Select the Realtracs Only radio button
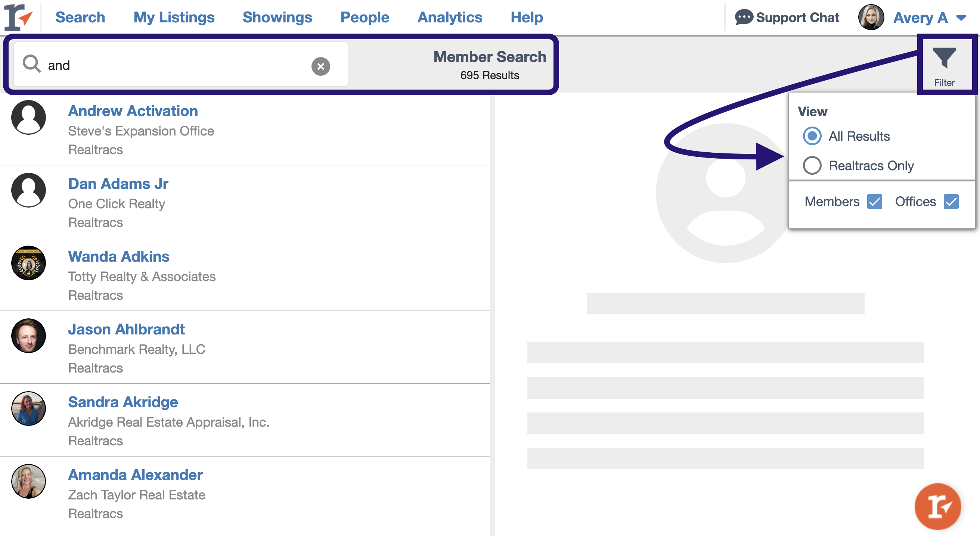Screen dimensions: 980x536 (x=812, y=166)
